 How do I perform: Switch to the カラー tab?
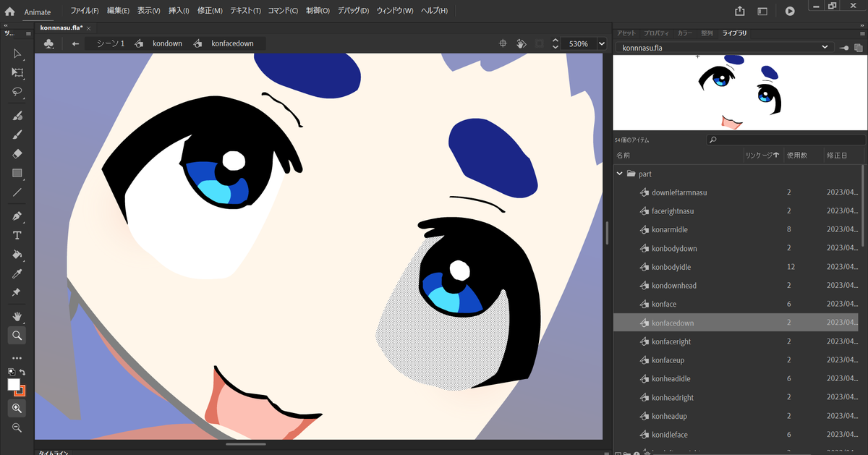(684, 33)
